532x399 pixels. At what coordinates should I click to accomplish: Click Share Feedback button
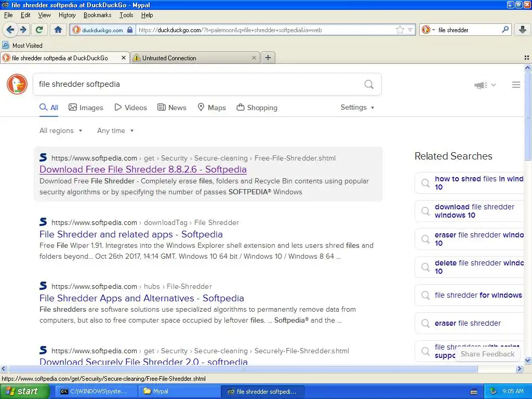pos(487,354)
